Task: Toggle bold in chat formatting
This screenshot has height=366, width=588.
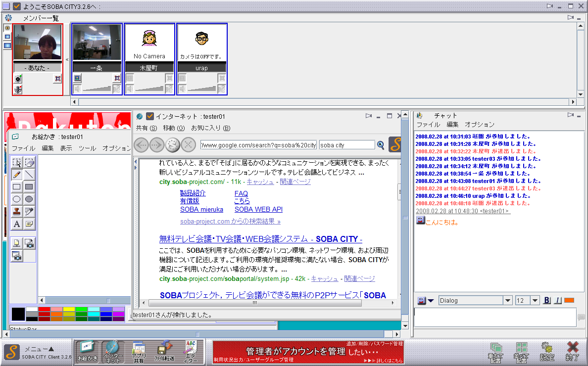Action: click(547, 300)
